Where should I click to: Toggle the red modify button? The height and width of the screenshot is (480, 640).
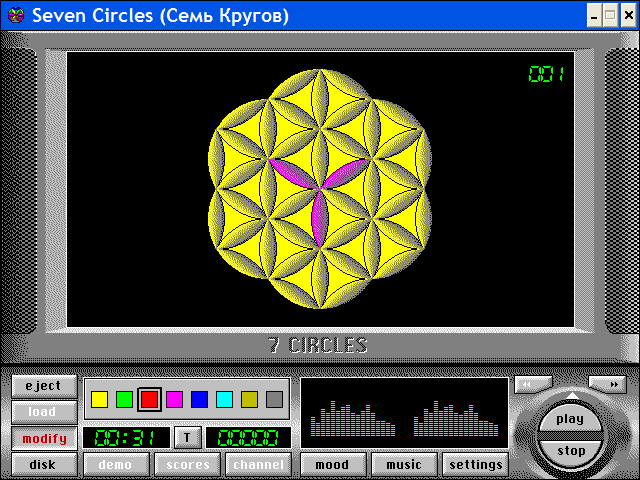pos(44,439)
